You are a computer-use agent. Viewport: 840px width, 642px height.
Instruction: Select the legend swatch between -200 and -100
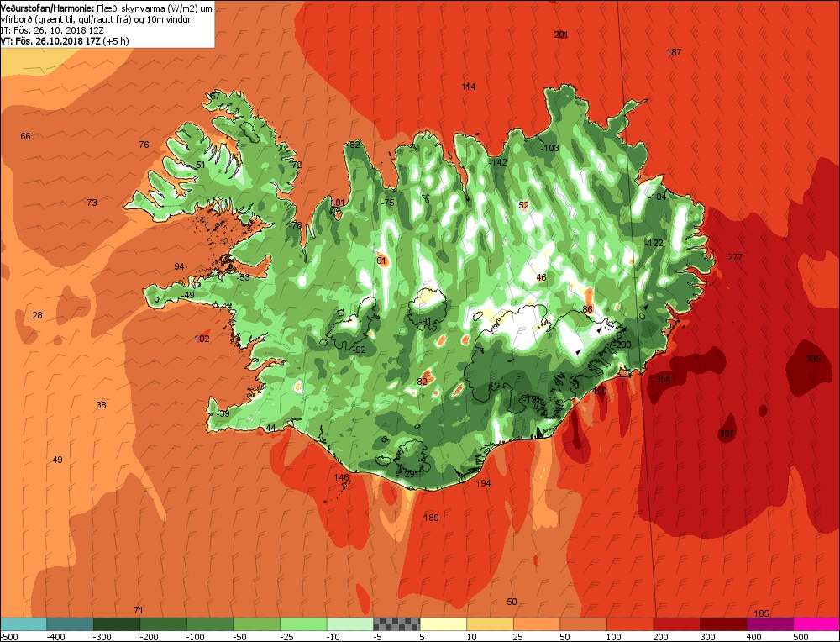[x=164, y=624]
